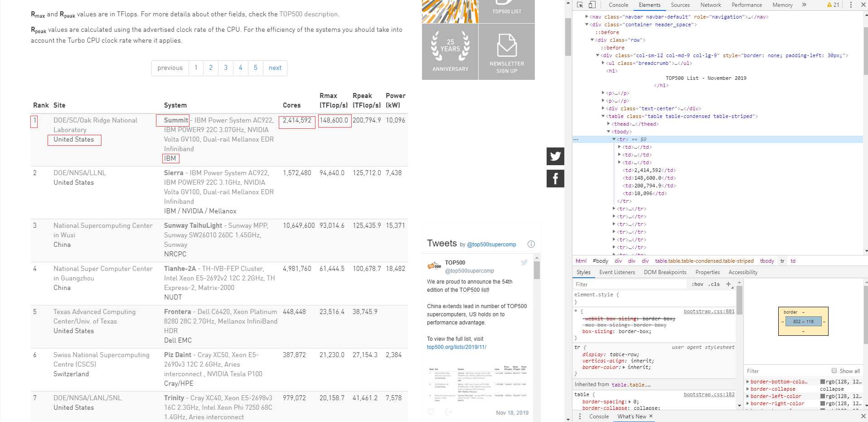This screenshot has height=422, width=868.
Task: Click border-left-color gray swatch
Action: tap(823, 396)
